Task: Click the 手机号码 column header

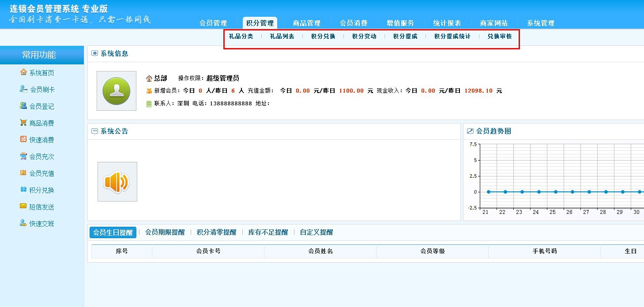Action: (545, 251)
